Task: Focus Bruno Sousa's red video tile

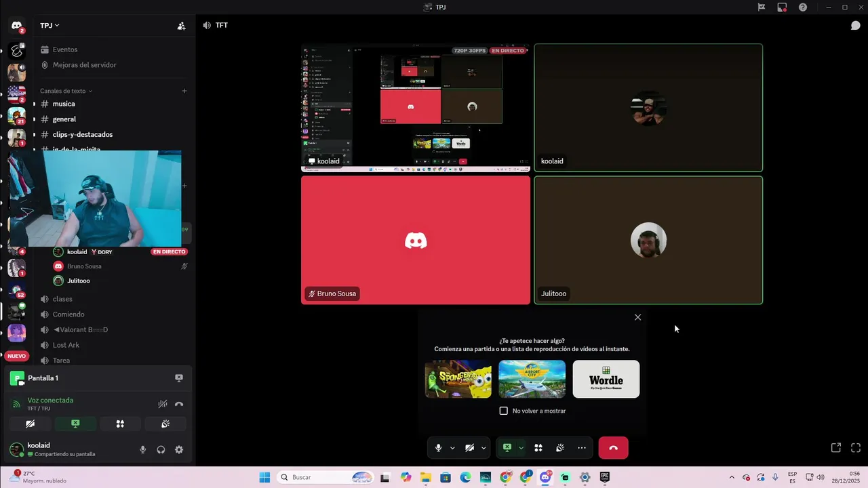Action: point(416,240)
